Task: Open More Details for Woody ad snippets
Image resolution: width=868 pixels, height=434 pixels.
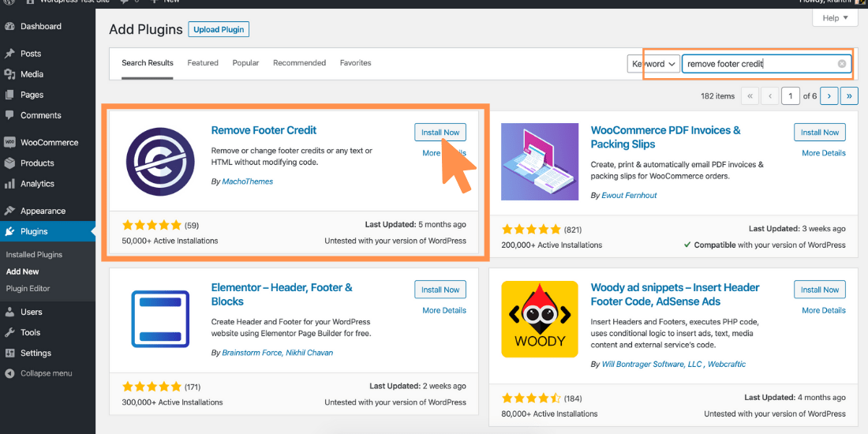Action: click(x=824, y=310)
